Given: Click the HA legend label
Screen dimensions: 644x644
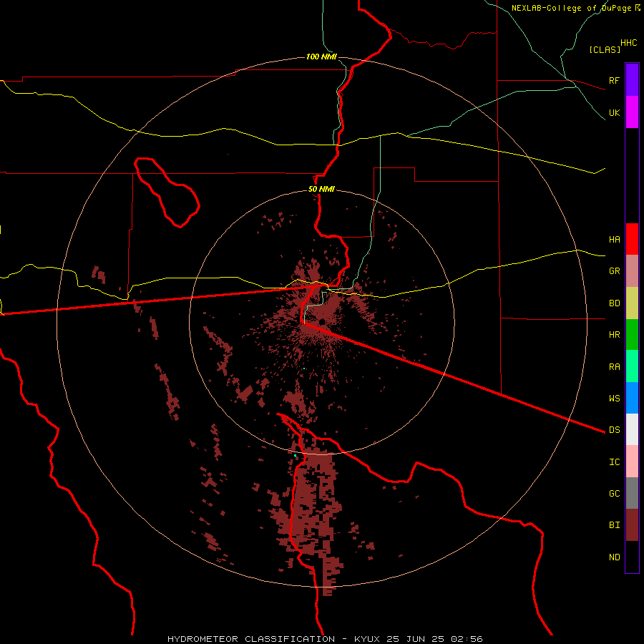Looking at the screenshot, I should pyautogui.click(x=615, y=239).
